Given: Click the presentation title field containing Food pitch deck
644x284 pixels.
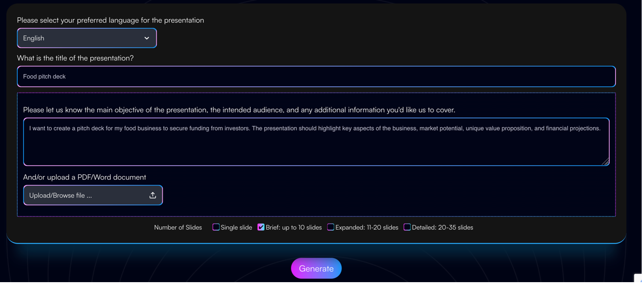Looking at the screenshot, I should [316, 76].
